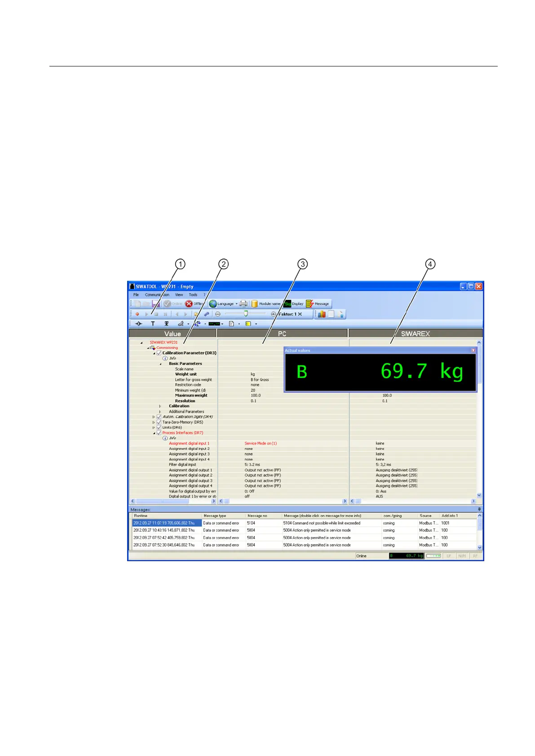
Task: Click the Save floppy disk icon
Action: pyautogui.click(x=156, y=304)
